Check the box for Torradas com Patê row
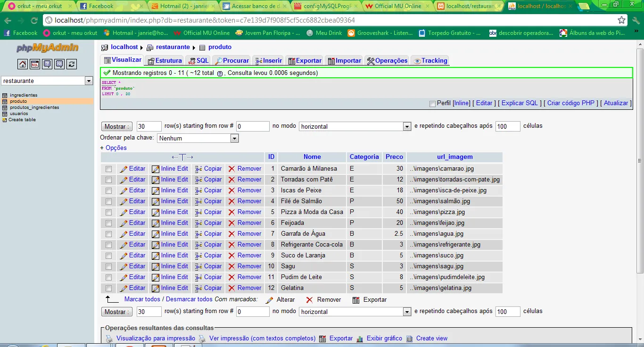The image size is (644, 347). click(x=109, y=180)
